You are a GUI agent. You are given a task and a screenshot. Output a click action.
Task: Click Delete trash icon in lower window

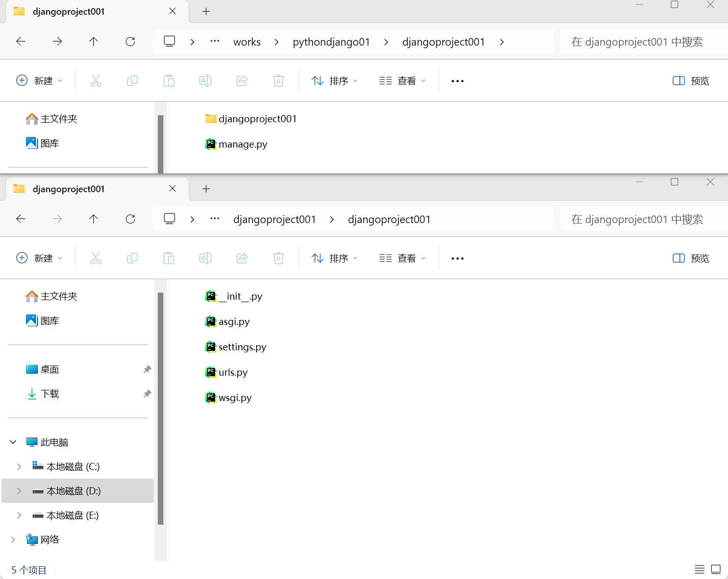click(279, 258)
